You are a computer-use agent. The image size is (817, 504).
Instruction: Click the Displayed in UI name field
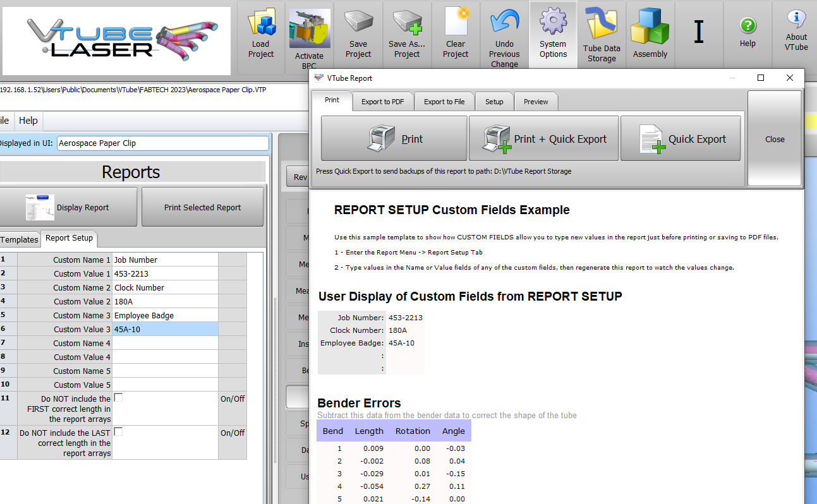162,143
